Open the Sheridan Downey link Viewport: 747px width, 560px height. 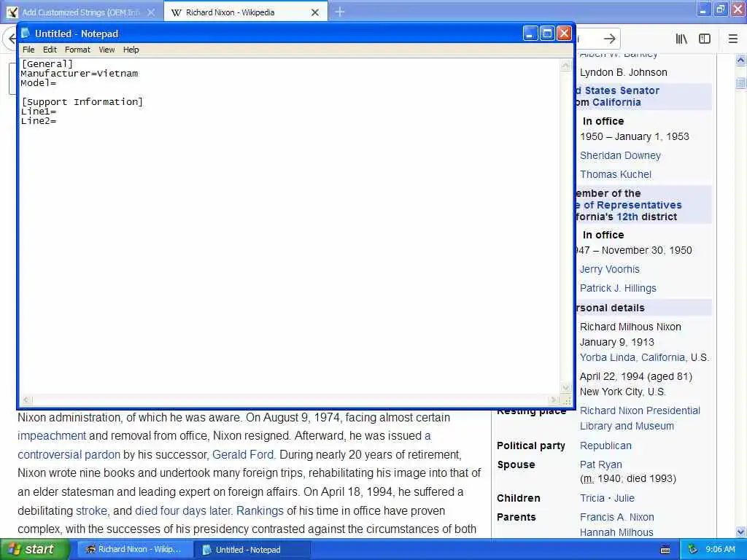coord(620,156)
